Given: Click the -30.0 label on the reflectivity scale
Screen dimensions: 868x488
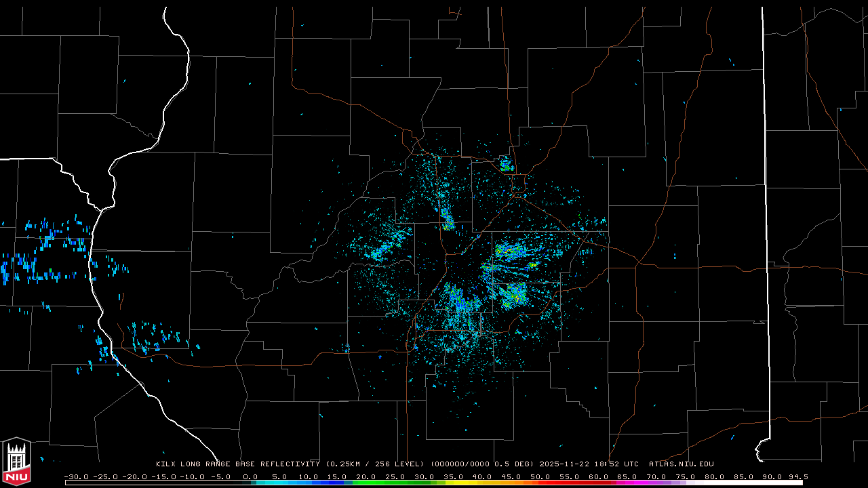Looking at the screenshot, I should tap(77, 476).
